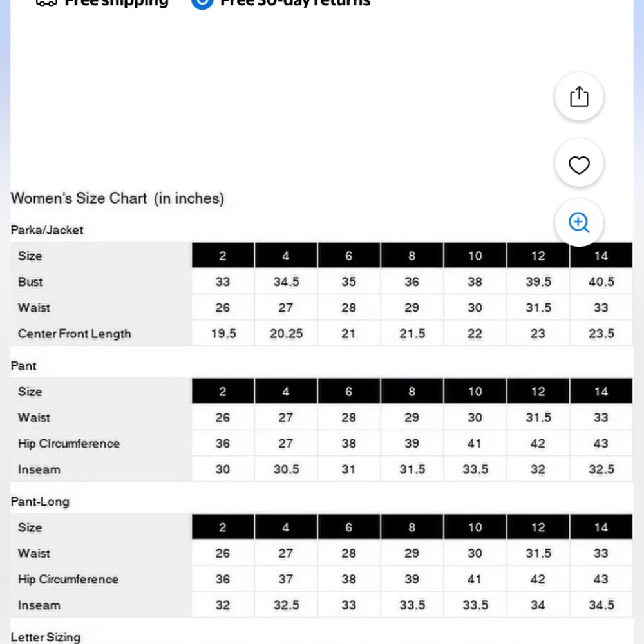Select Parka/Jacket size 12 header cell
644x644 pixels.
pyautogui.click(x=538, y=256)
